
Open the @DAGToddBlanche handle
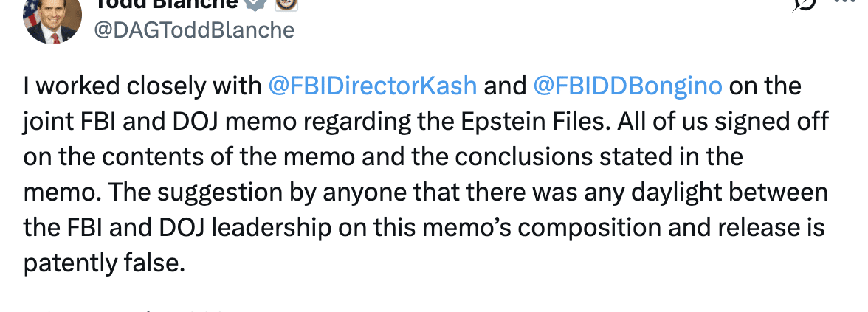(x=193, y=30)
